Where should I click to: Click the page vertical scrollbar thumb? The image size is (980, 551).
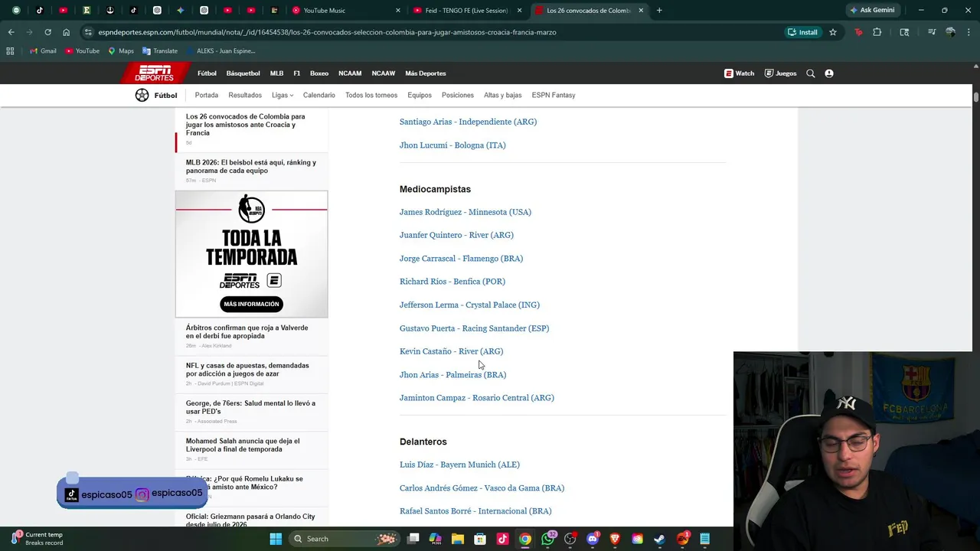[x=976, y=96]
